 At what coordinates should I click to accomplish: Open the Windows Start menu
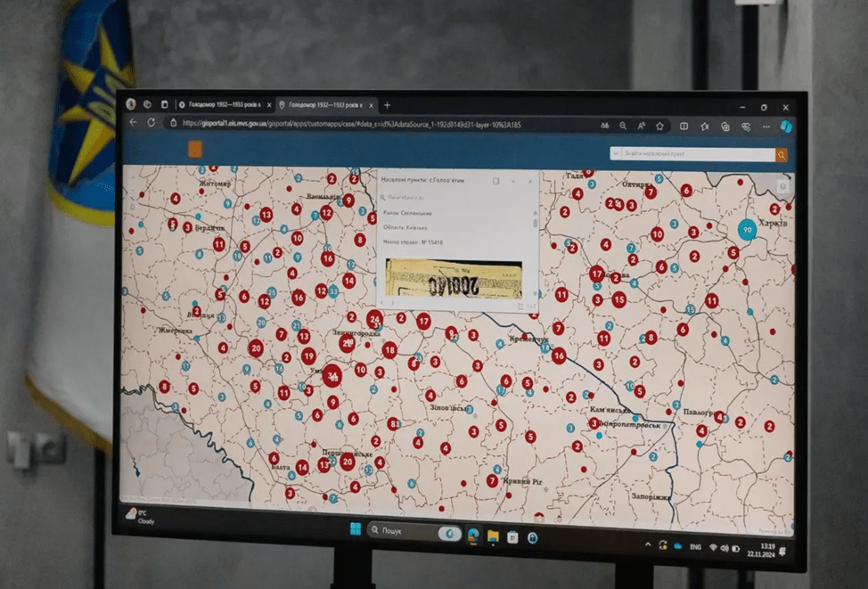pos(356,531)
